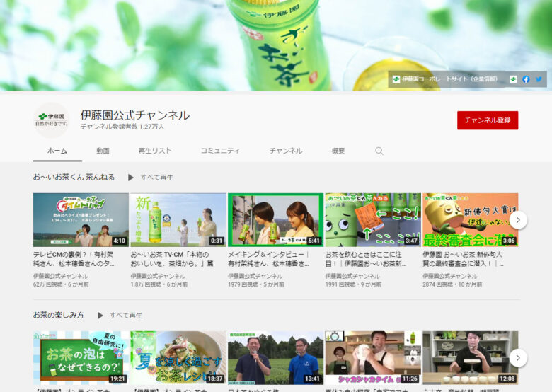Click the 1.8万 回視聴・6 か月前 text
This screenshot has height=392, width=552.
coord(159,284)
